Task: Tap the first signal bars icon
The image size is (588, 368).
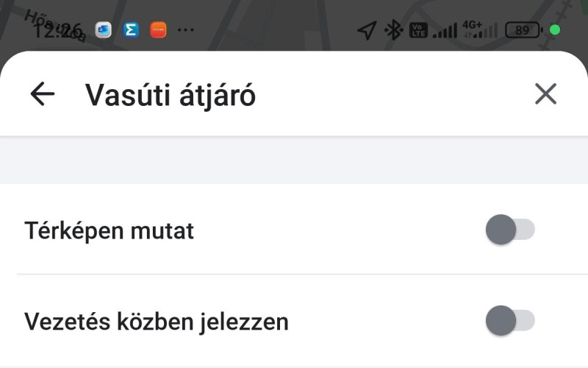Action: [444, 31]
